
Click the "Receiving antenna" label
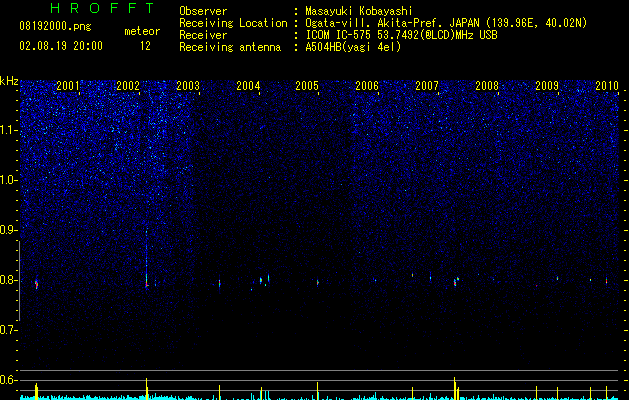point(230,47)
